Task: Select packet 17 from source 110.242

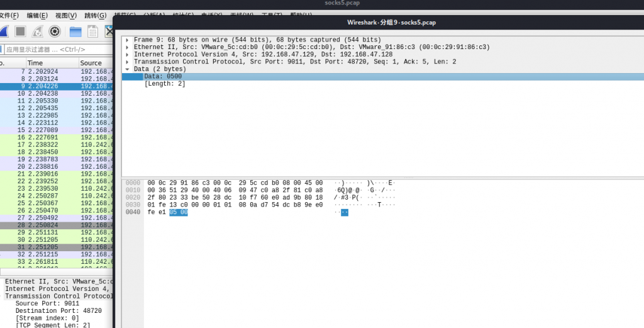Action: click(x=56, y=145)
